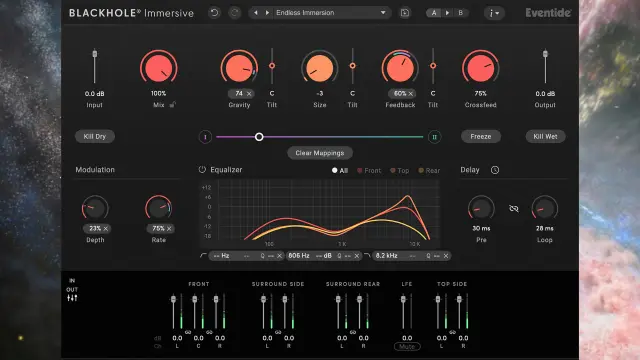The width and height of the screenshot is (640, 360).
Task: Copy A to B arrow button
Action: tap(447, 13)
